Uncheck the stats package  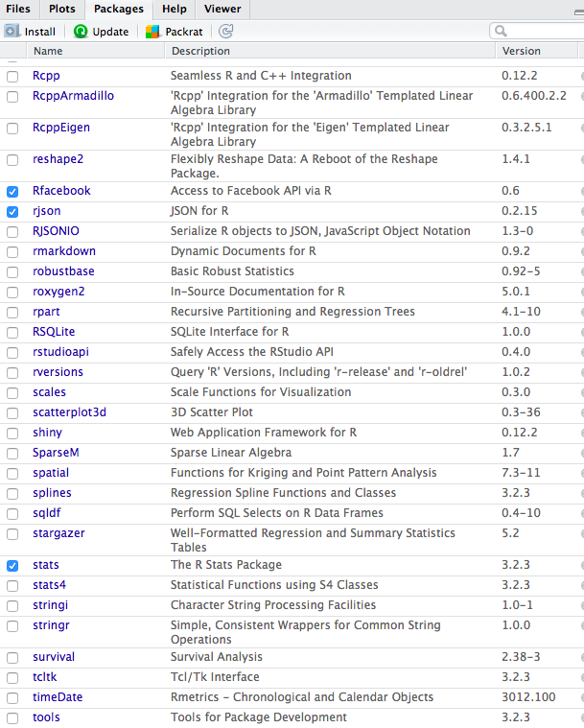(12, 566)
